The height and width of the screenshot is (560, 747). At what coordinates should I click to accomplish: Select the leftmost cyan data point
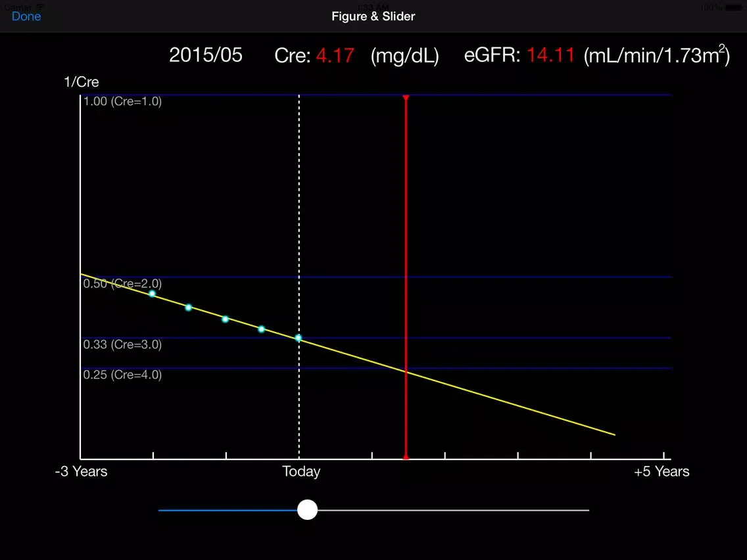(x=152, y=294)
